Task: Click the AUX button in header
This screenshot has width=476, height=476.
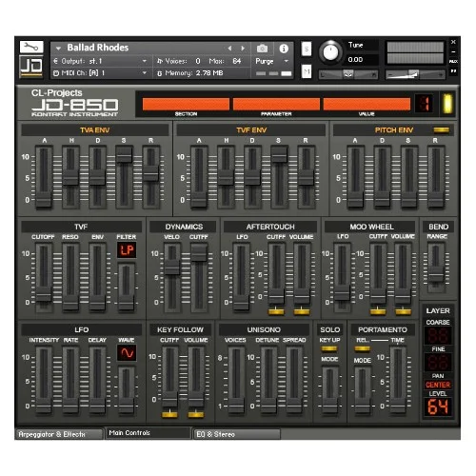Action: pos(453,61)
